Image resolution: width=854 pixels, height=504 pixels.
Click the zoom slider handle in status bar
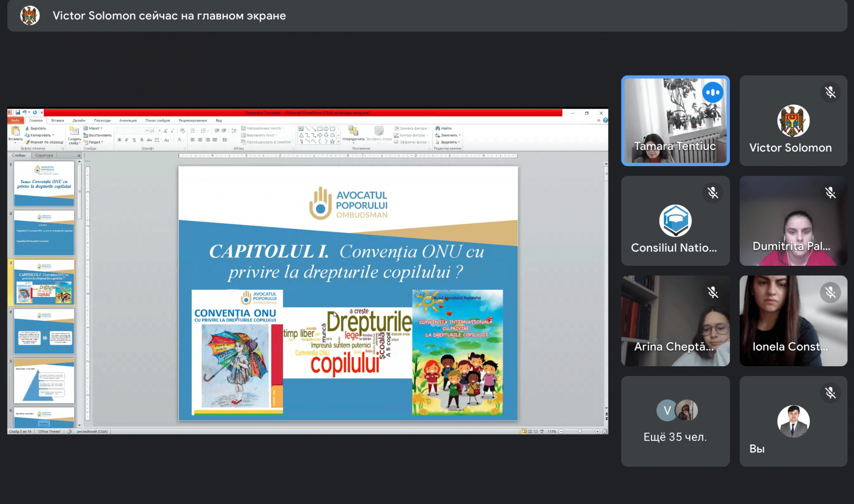coord(580,432)
